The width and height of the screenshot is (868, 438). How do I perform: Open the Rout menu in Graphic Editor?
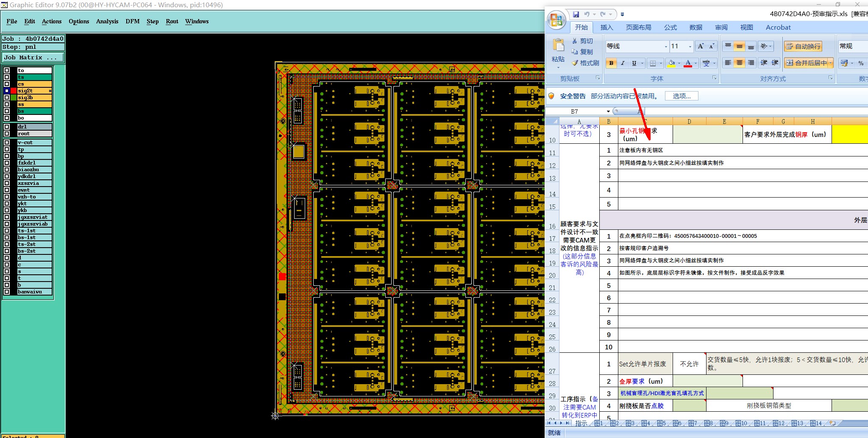172,21
